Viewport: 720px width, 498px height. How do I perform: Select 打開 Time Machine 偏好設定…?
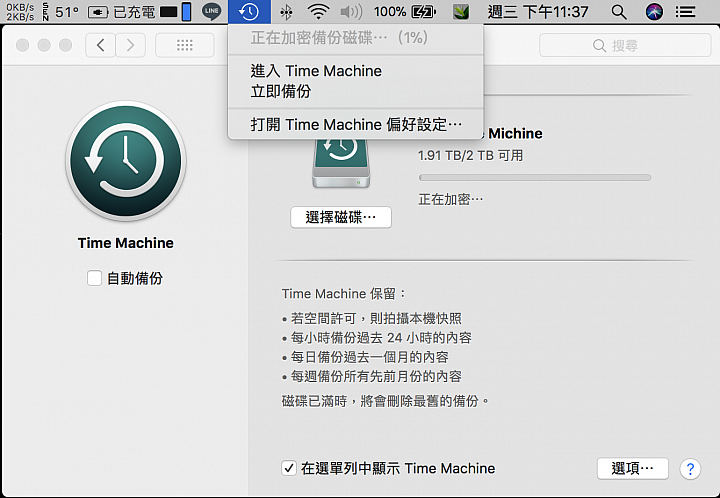pos(356,124)
